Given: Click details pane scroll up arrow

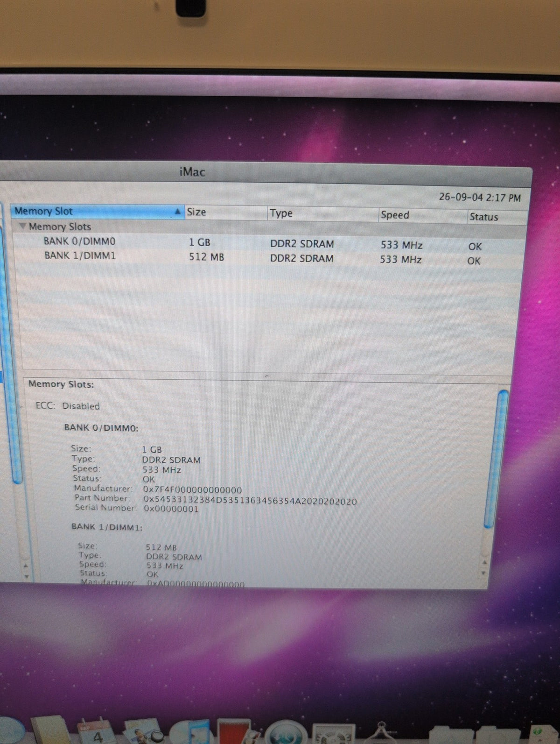Looking at the screenshot, I should (x=485, y=562).
